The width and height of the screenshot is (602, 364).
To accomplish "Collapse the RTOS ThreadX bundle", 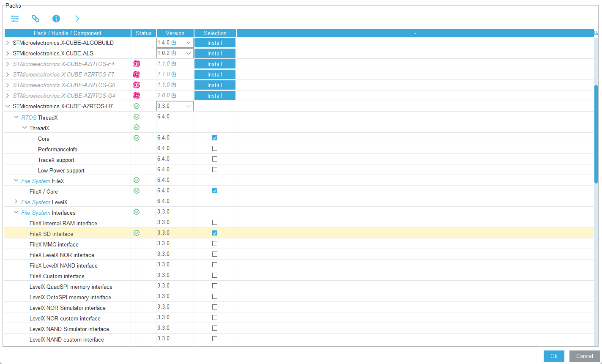I will point(16,117).
